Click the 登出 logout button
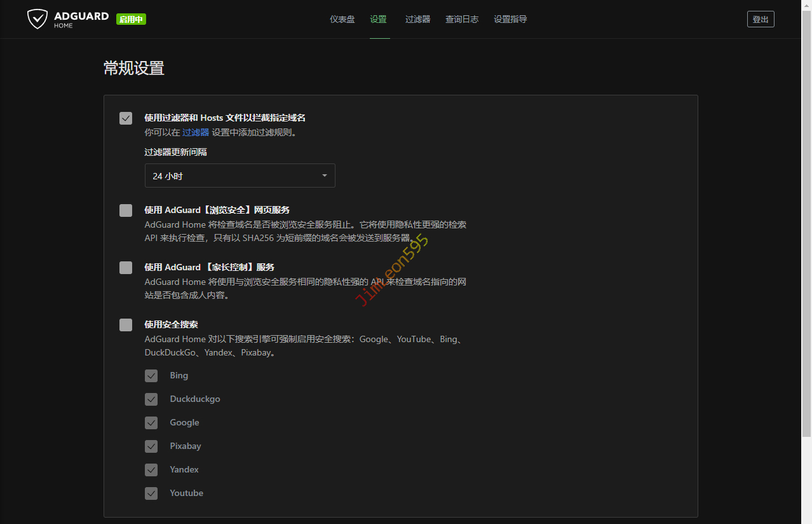The width and height of the screenshot is (812, 524). coord(761,19)
